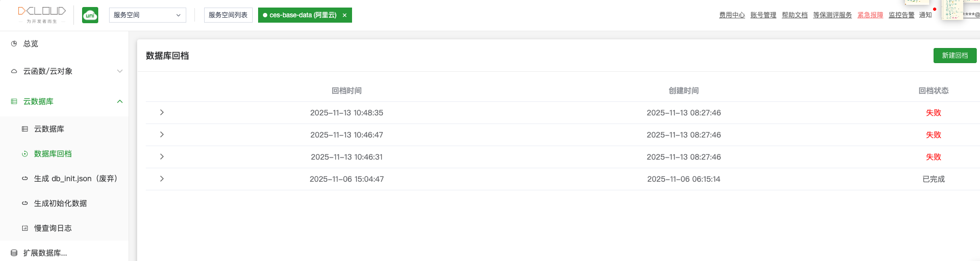Click the 云函数/云对象 cloud icon

(14, 71)
